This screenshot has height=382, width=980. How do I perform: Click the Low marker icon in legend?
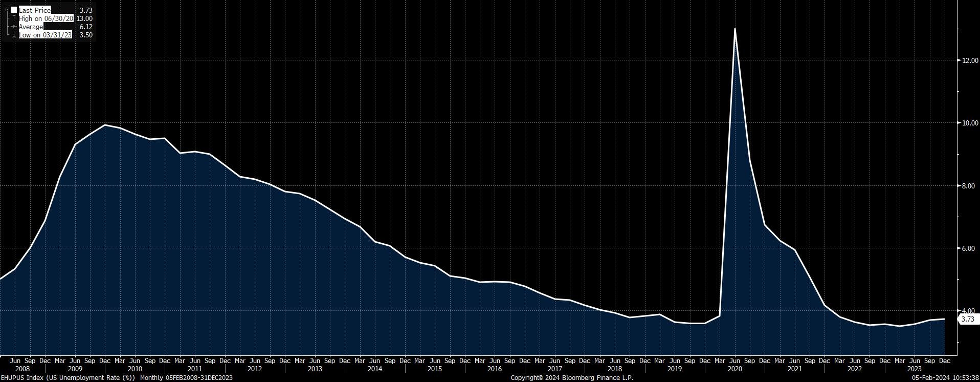click(14, 35)
